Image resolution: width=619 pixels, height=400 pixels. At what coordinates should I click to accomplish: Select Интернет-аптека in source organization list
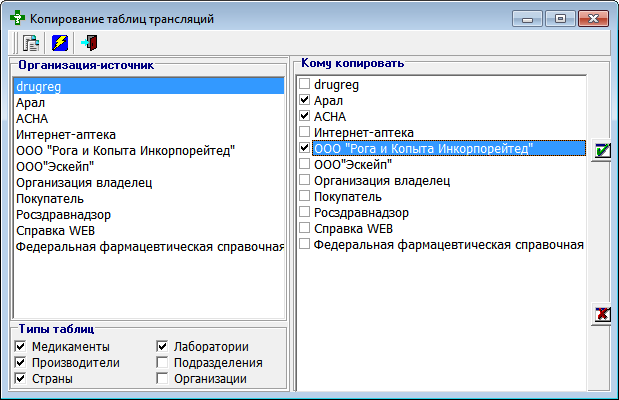coord(149,135)
